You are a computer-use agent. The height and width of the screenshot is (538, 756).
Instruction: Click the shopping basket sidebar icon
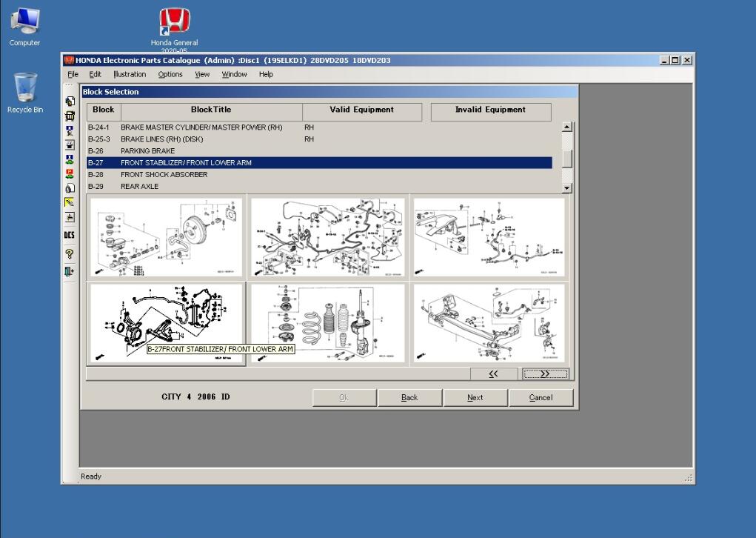point(70,116)
